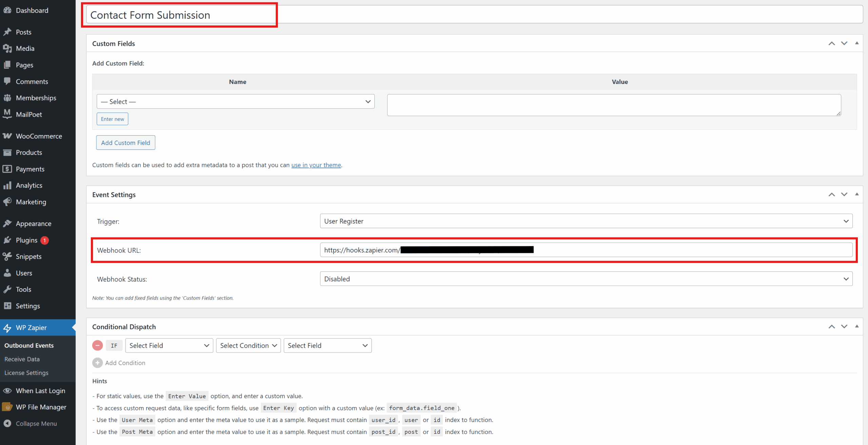Click the Marketing megaphone icon
This screenshot has width=868, height=445.
tap(7, 202)
